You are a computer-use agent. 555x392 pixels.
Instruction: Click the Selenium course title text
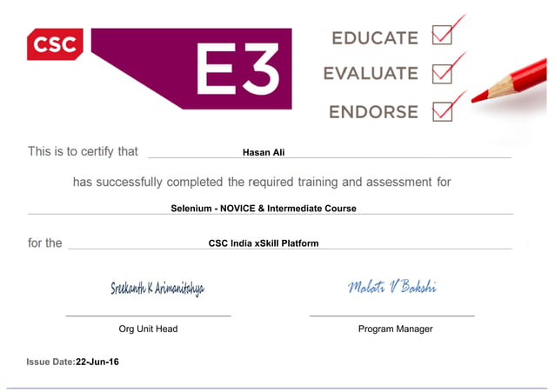(264, 209)
